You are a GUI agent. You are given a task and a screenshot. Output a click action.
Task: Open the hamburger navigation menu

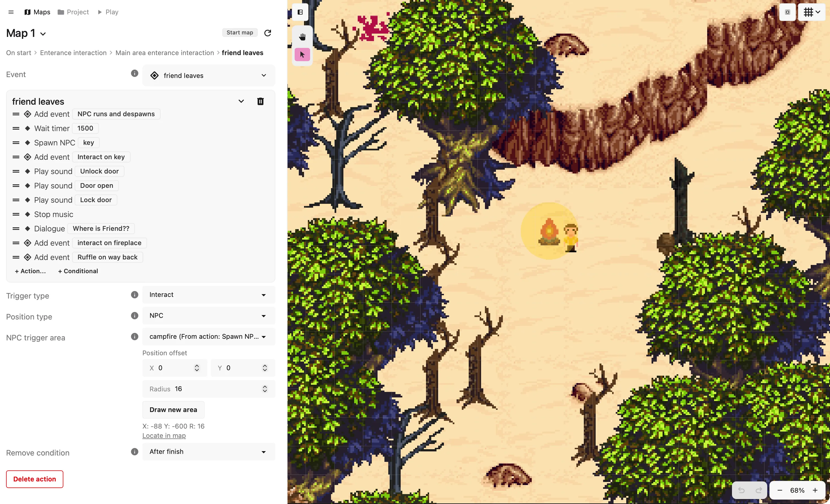(11, 12)
